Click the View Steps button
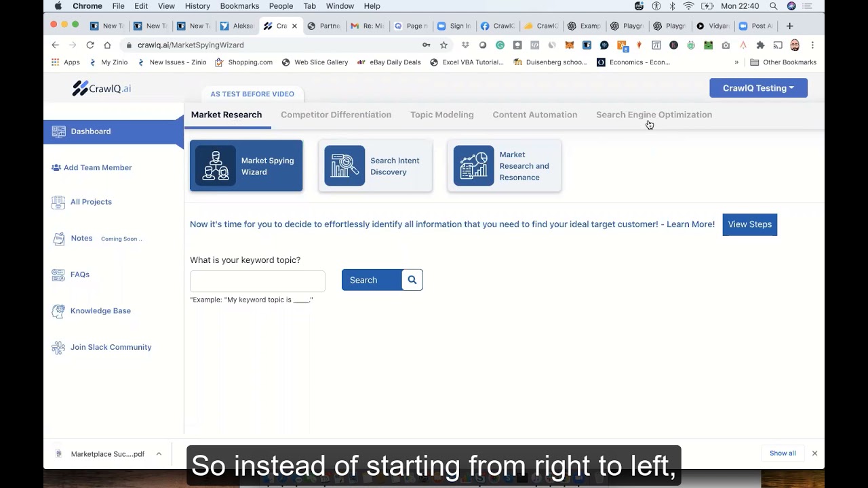Viewport: 868px width, 488px height. click(749, 224)
